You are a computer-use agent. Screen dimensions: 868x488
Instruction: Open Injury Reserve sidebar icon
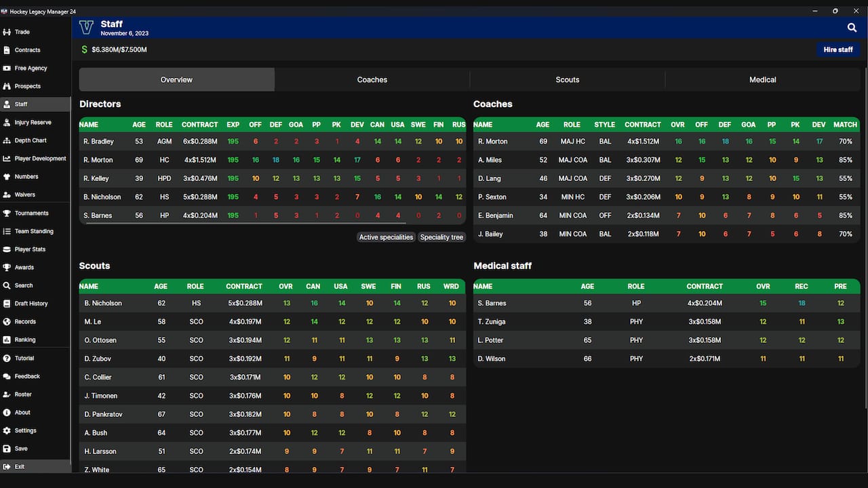coord(7,123)
